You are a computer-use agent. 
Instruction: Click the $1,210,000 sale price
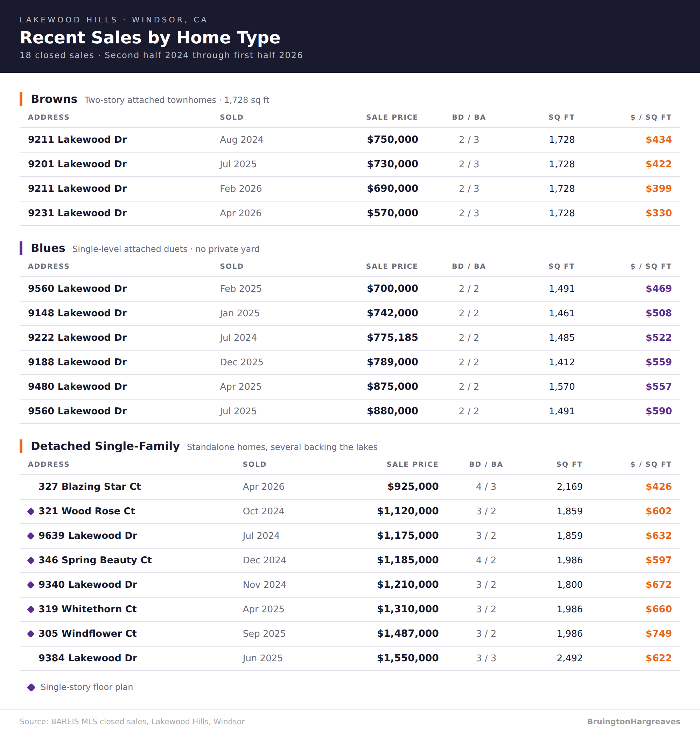click(x=408, y=585)
